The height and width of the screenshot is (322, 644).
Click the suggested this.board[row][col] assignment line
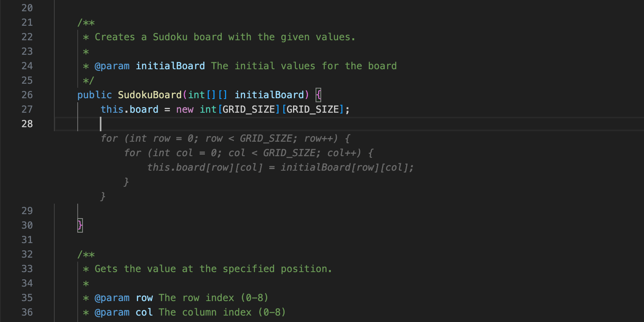coord(280,167)
